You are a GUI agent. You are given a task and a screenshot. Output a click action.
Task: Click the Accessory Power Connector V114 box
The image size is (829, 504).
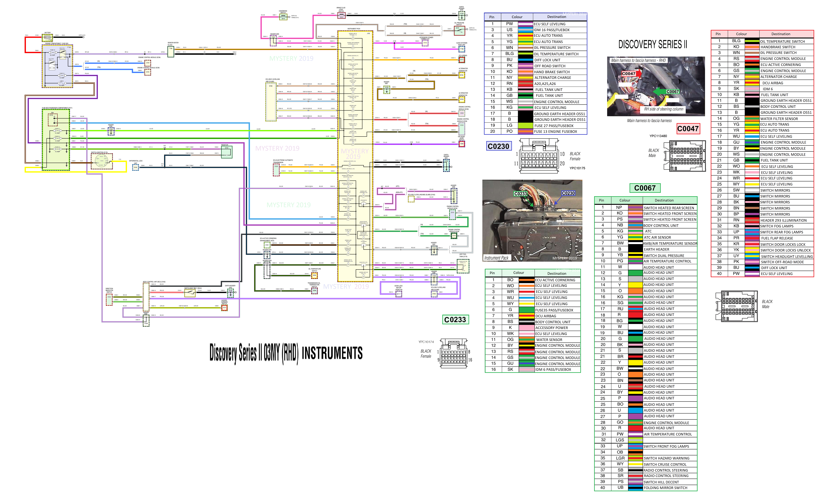(x=425, y=43)
